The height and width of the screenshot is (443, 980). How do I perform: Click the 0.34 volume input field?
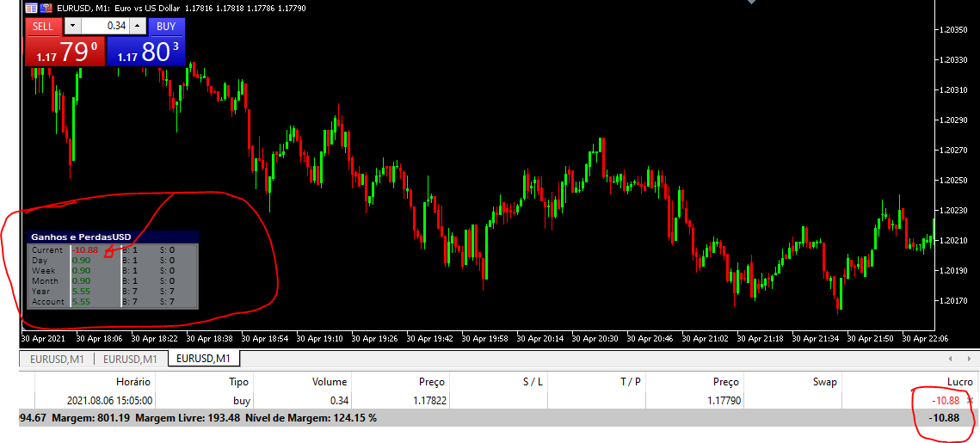click(106, 27)
